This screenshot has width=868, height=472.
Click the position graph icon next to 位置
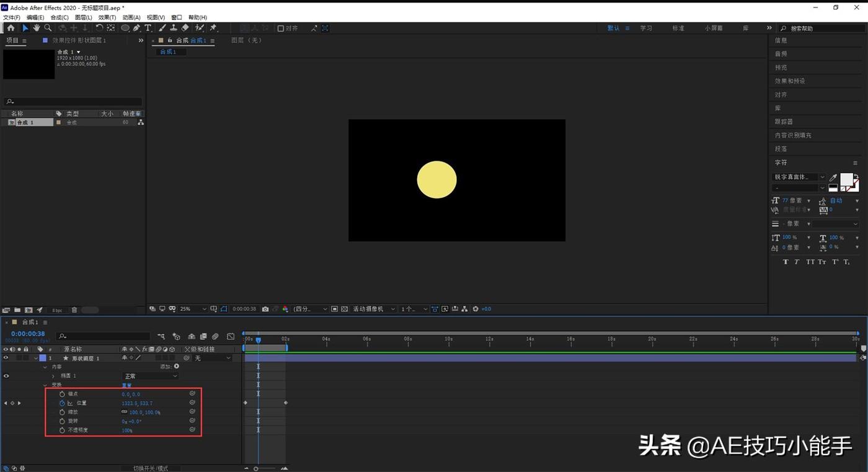[70, 403]
